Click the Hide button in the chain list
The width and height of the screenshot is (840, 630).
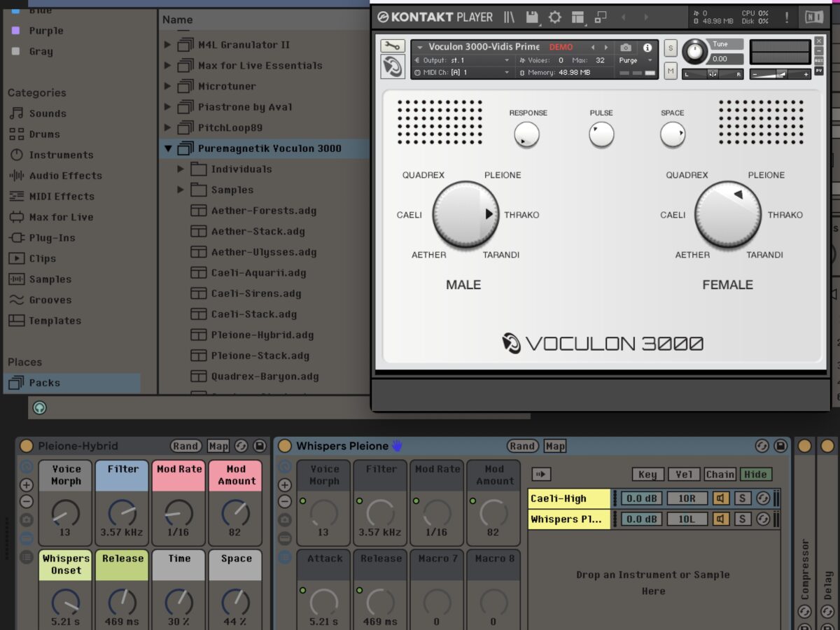pos(755,474)
